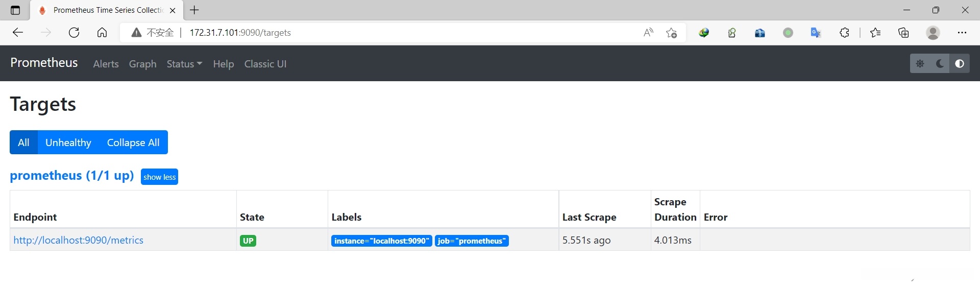
Task: Click the browser profile avatar
Action: [x=933, y=33]
